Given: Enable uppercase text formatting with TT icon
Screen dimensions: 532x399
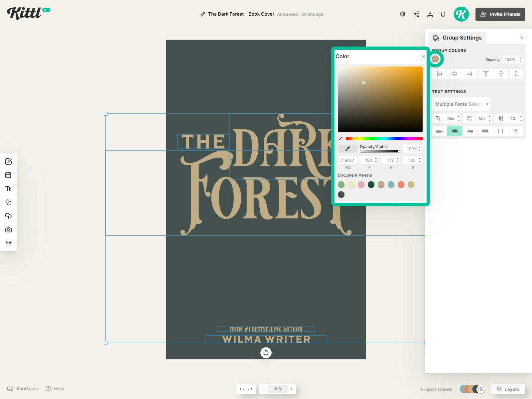Looking at the screenshot, I should [x=500, y=131].
